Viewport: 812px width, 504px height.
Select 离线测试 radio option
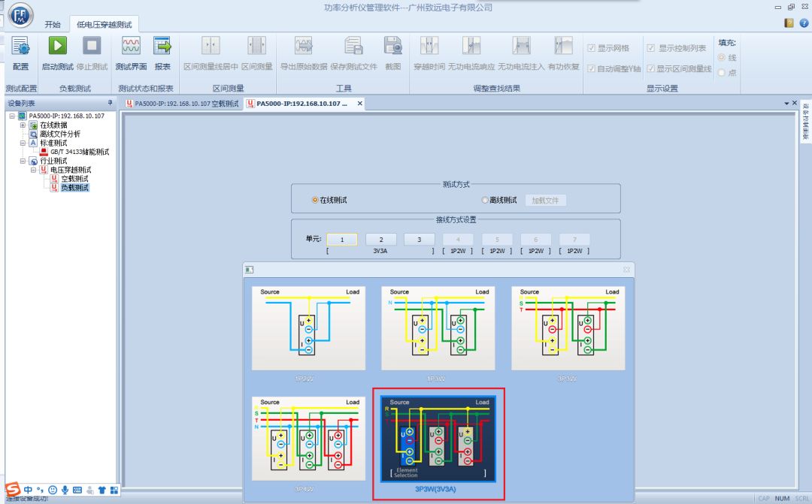coord(485,200)
